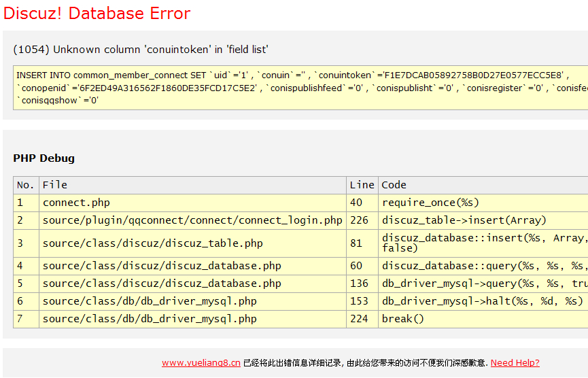This screenshot has height=378, width=588.
Task: Select the discuz_table.php file path cell
Action: [x=193, y=243]
